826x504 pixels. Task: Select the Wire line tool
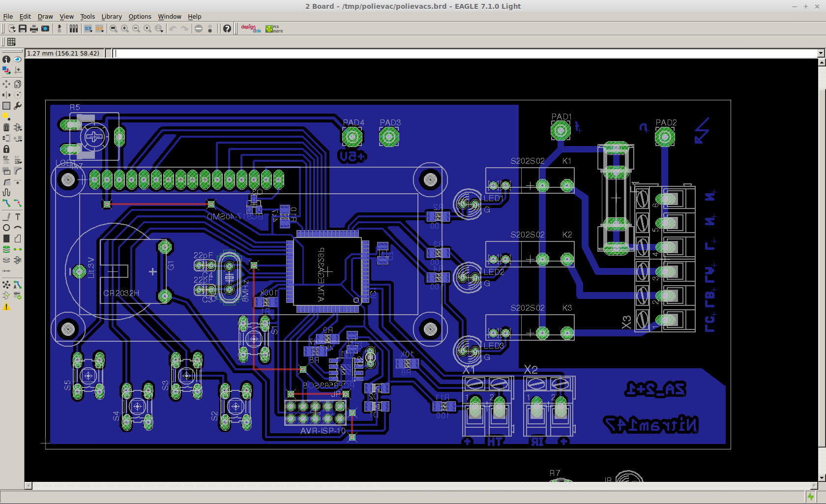(x=6, y=217)
